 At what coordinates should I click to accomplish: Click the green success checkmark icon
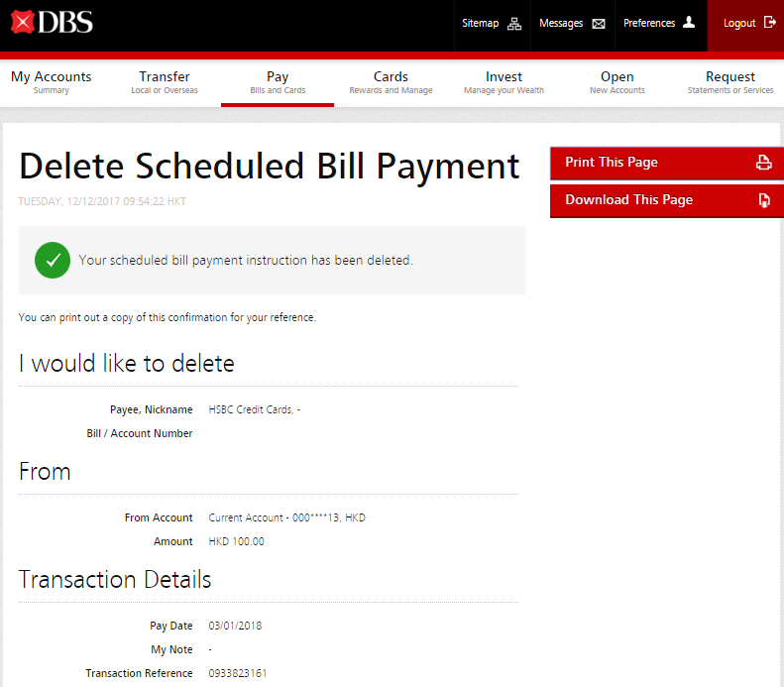(52, 261)
